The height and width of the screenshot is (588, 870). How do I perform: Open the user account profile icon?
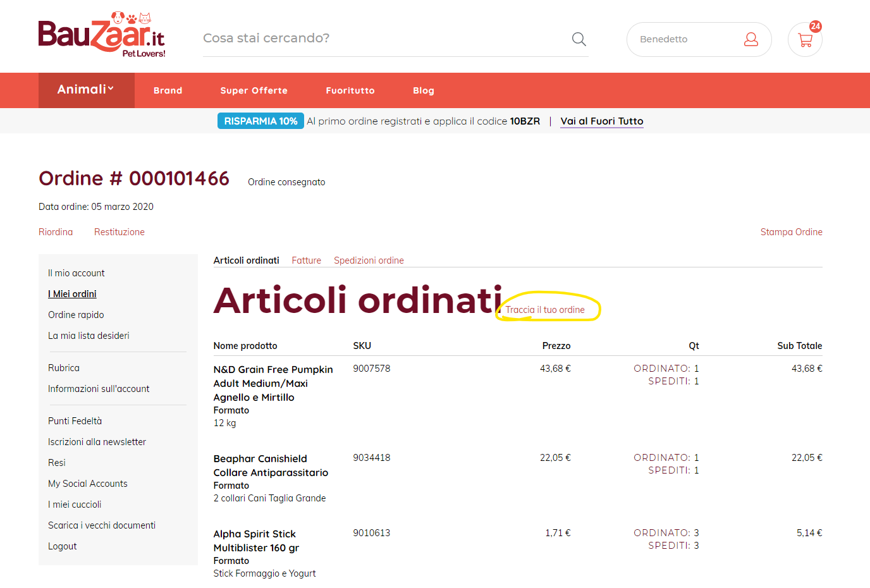pyautogui.click(x=751, y=39)
